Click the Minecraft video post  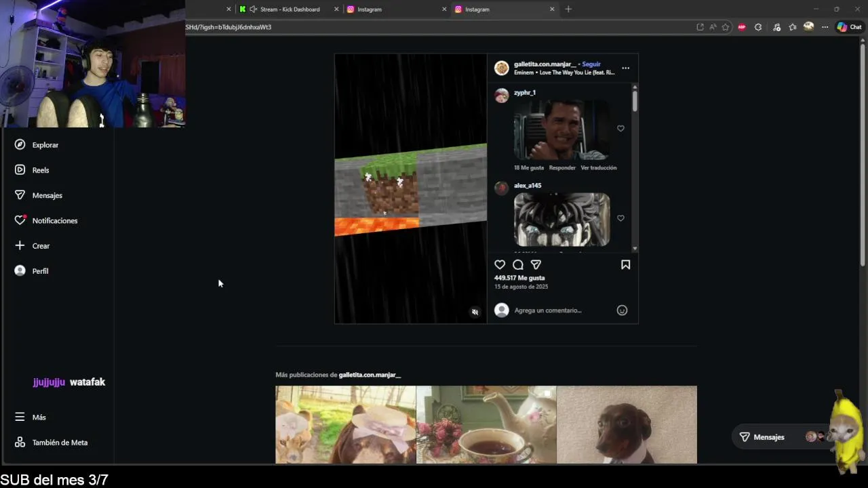(410, 188)
